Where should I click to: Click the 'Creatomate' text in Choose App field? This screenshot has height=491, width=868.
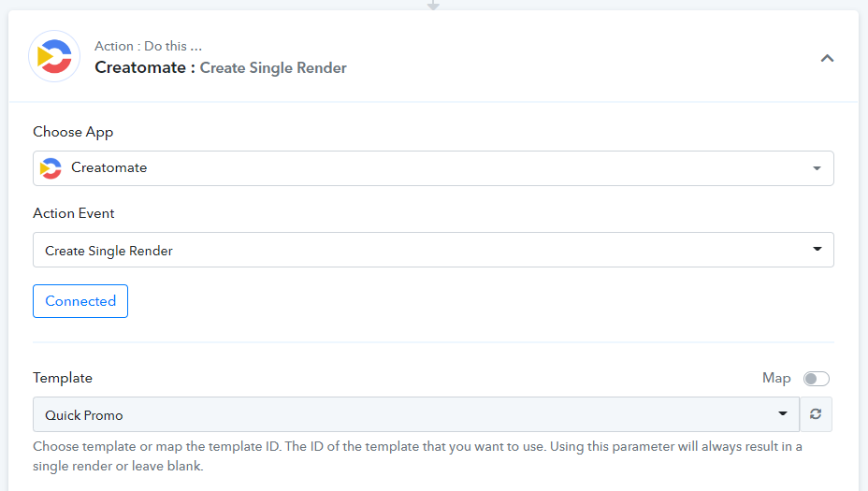[x=109, y=168]
